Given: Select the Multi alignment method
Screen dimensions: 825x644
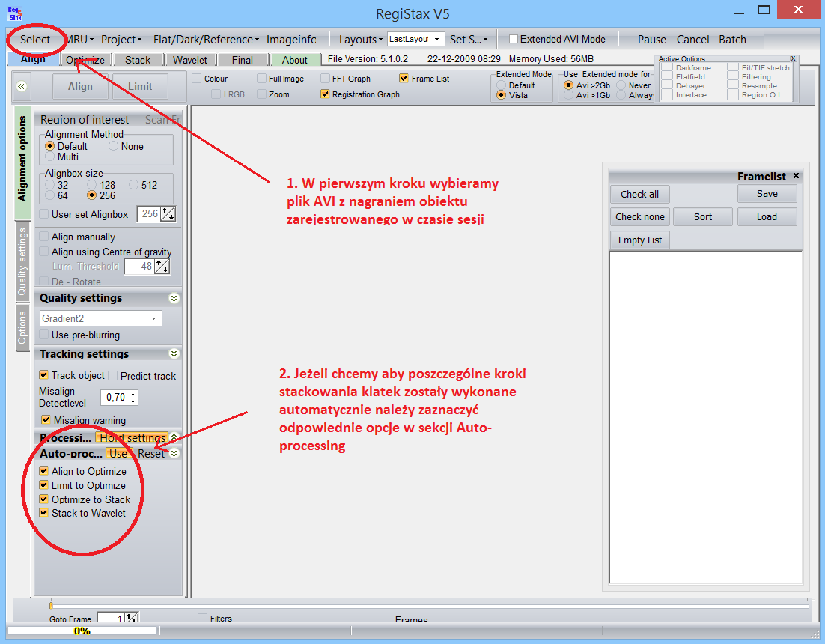Looking at the screenshot, I should (x=50, y=157).
